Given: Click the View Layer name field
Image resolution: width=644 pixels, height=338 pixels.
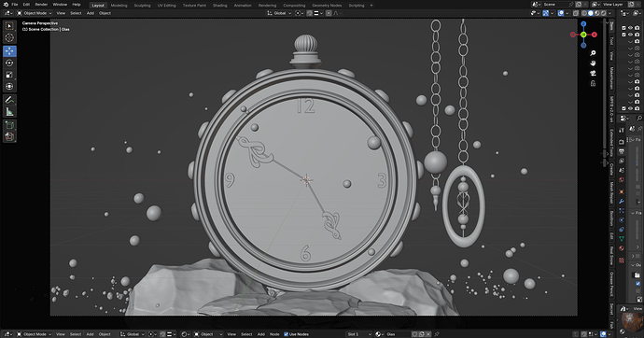Looking at the screenshot, I should 614,5.
